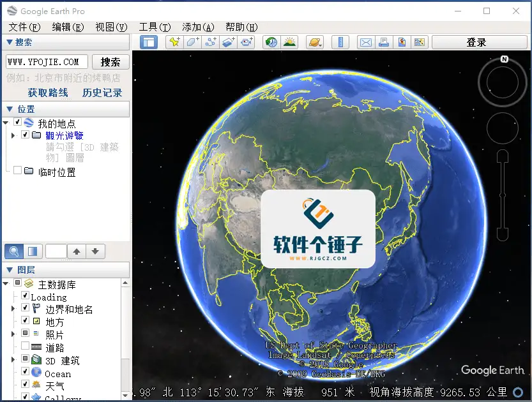Open the 添加(A) menu
Viewport: 532px width, 402px height.
pyautogui.click(x=198, y=27)
